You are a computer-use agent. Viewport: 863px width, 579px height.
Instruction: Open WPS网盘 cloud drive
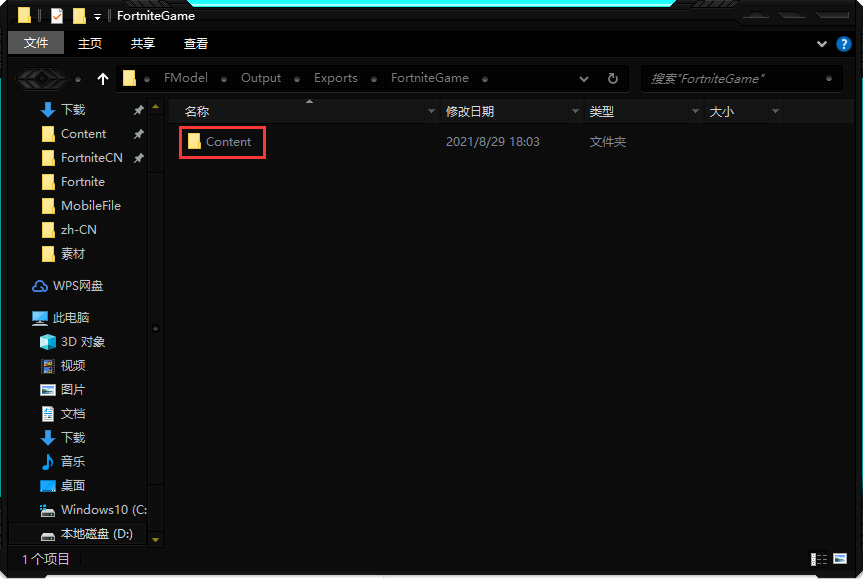(78, 286)
